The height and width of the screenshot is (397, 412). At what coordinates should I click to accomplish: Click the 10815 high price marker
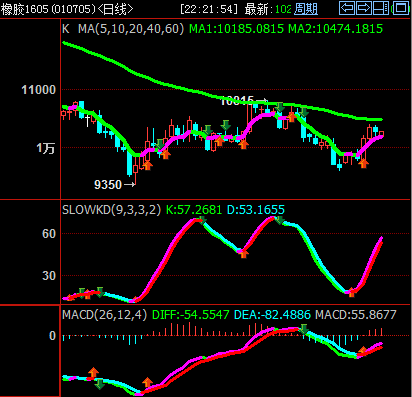(x=244, y=100)
